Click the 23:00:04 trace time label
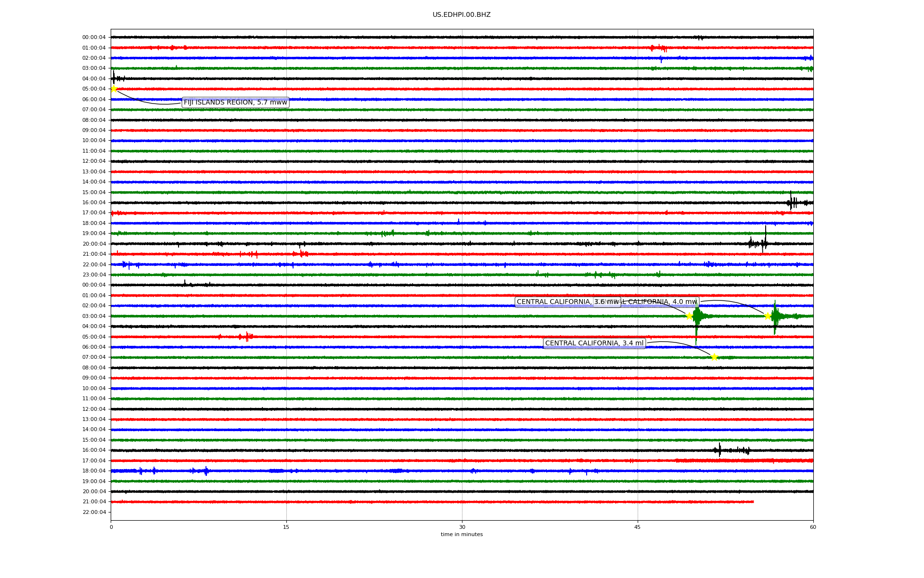 94,275
